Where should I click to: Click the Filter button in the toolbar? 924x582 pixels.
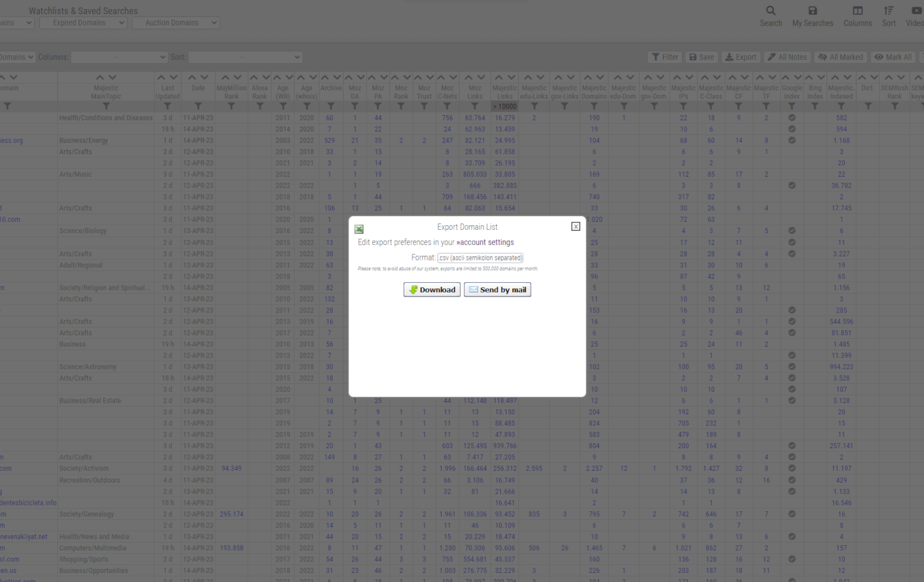tap(664, 57)
